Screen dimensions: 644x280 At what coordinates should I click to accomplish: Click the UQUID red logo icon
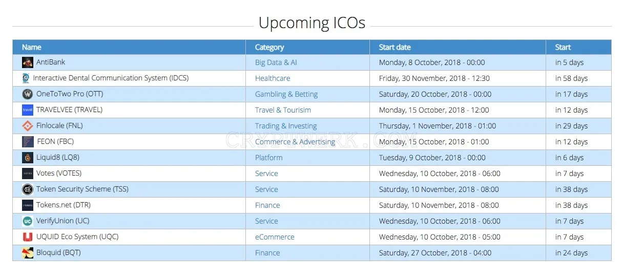pyautogui.click(x=28, y=237)
